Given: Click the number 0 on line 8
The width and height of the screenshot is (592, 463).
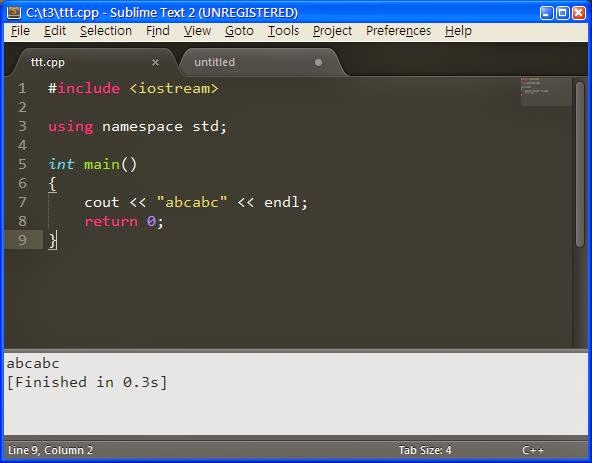Looking at the screenshot, I should tap(151, 221).
